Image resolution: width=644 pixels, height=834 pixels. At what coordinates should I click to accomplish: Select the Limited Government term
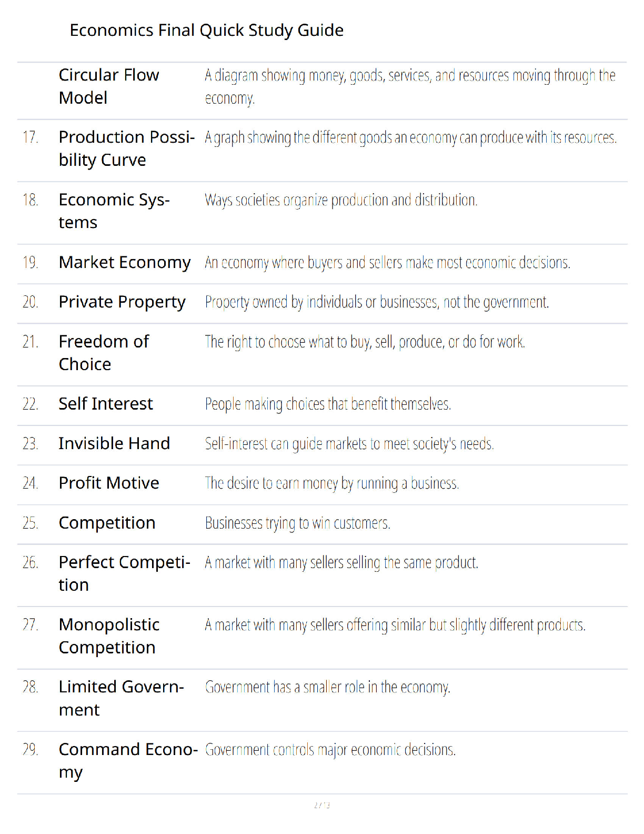122,698
